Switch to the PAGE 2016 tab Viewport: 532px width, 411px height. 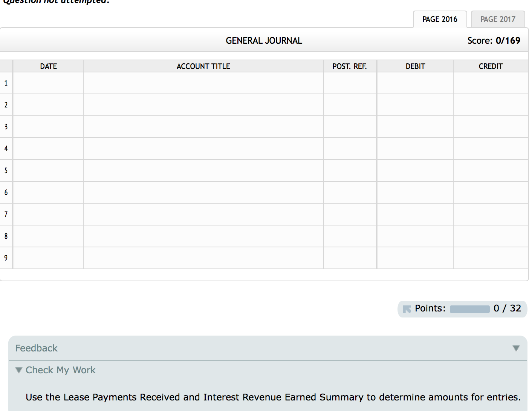[440, 19]
